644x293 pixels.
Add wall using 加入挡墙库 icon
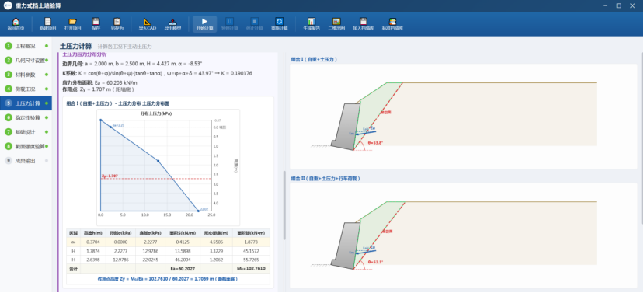pos(363,24)
